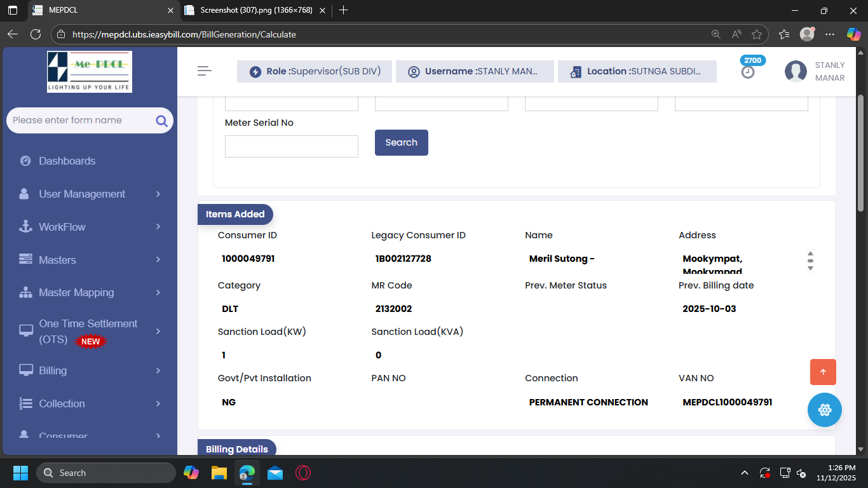Open the clock notifications icon with 2700 badge
This screenshot has width=868, height=488.
point(749,72)
